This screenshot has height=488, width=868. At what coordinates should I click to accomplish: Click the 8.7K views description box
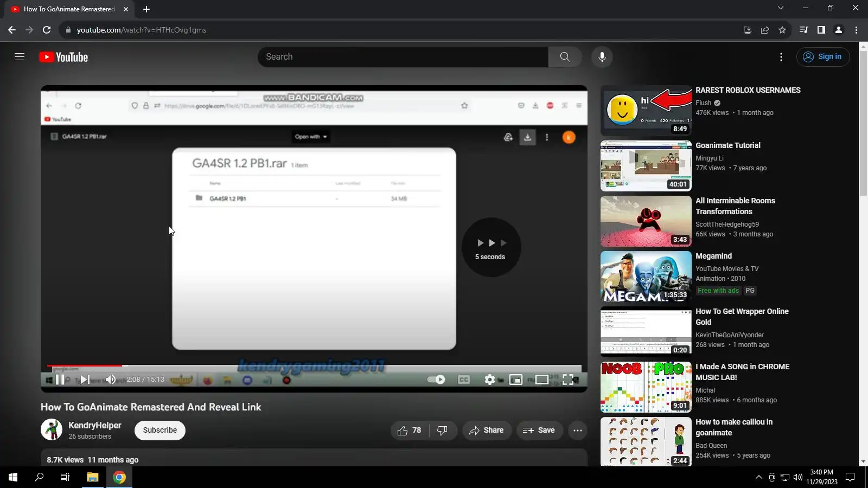pos(314,458)
